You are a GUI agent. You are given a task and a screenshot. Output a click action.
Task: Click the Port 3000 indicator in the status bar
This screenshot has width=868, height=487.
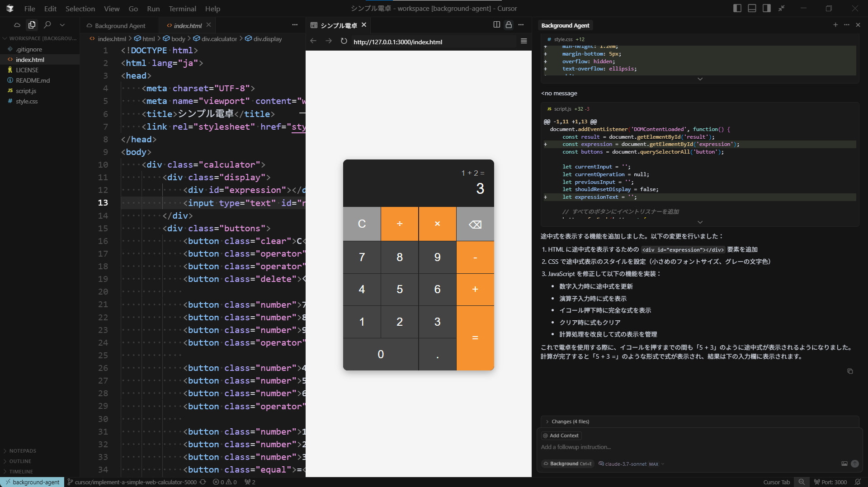point(831,482)
